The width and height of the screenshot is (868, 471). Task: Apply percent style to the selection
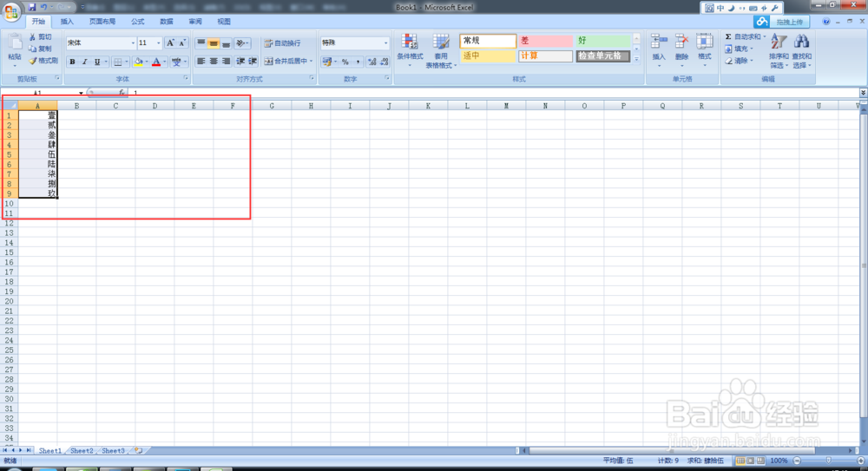tap(345, 62)
